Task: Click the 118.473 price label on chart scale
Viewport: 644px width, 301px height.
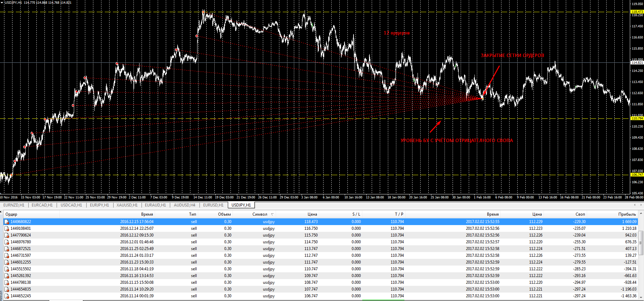Action: tap(637, 12)
